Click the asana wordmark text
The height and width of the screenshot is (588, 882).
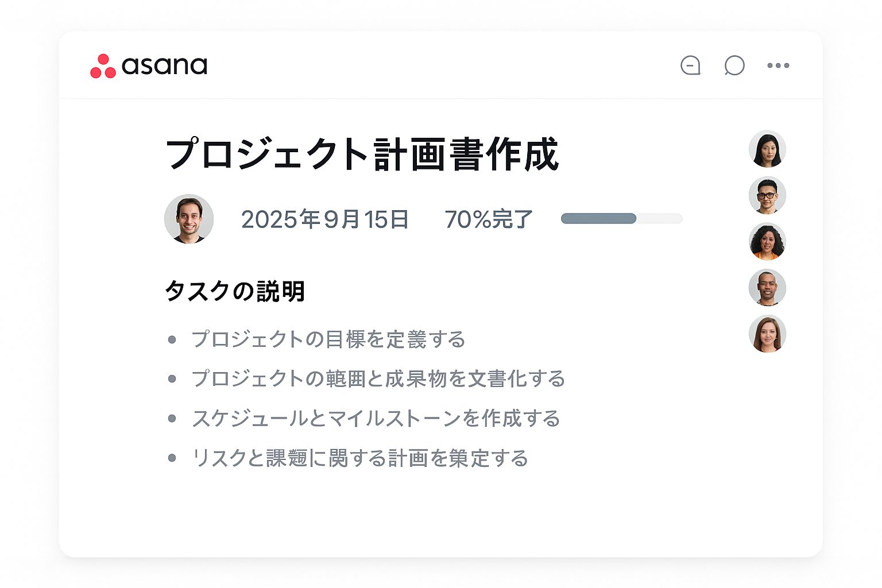click(164, 66)
